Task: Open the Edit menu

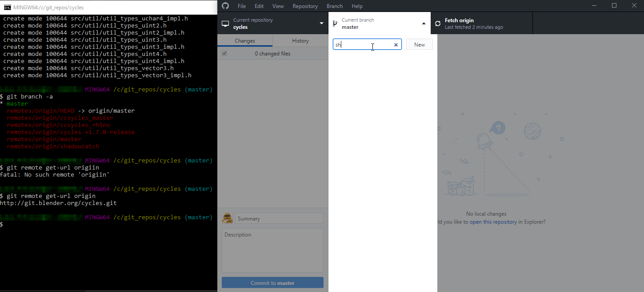Action: point(259,6)
